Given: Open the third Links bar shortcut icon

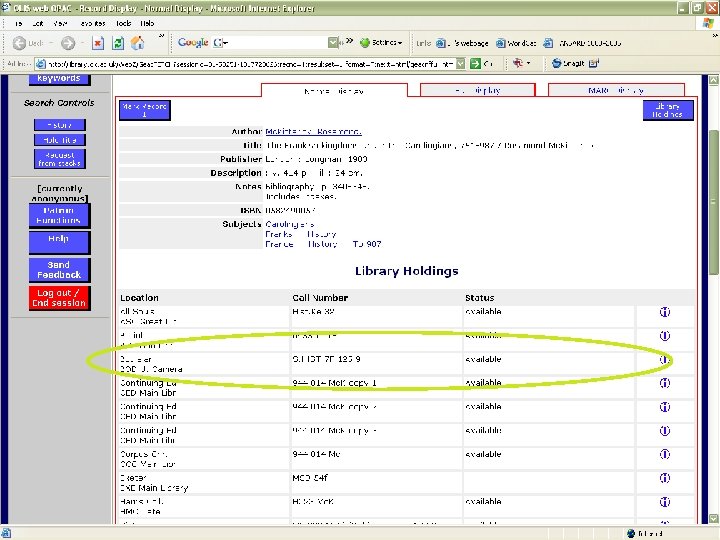Looking at the screenshot, I should point(548,43).
